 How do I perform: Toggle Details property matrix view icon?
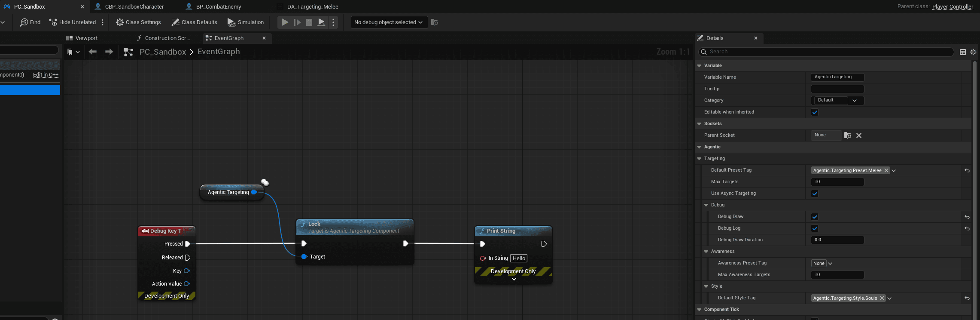[963, 52]
